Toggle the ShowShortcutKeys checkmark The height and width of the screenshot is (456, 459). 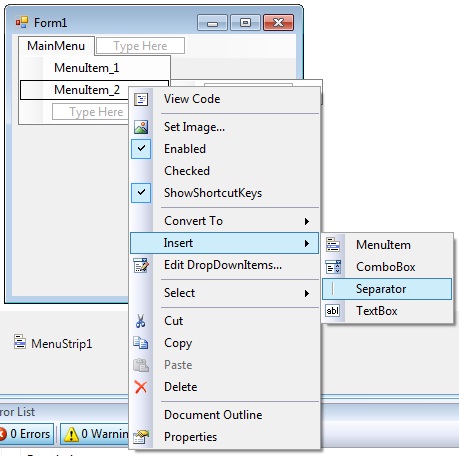point(141,193)
